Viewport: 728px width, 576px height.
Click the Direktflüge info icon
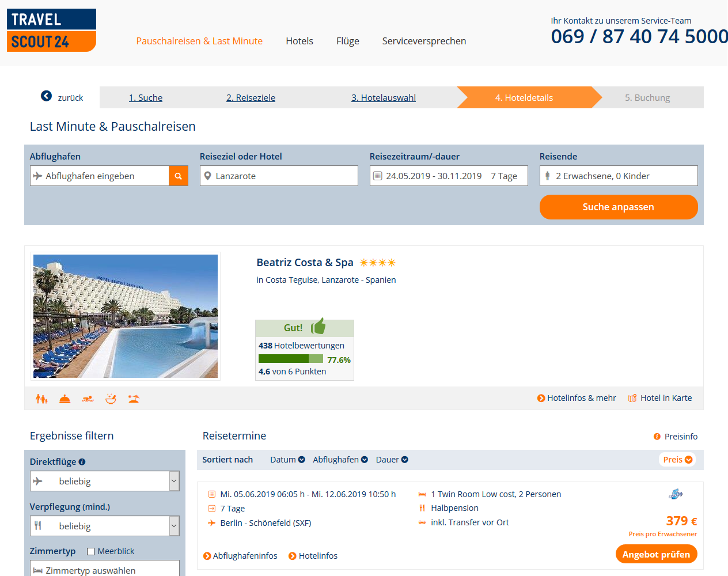(82, 462)
